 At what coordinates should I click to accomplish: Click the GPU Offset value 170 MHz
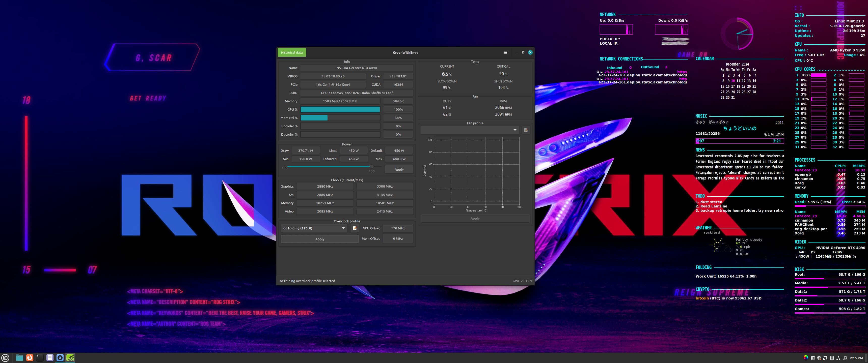click(398, 228)
